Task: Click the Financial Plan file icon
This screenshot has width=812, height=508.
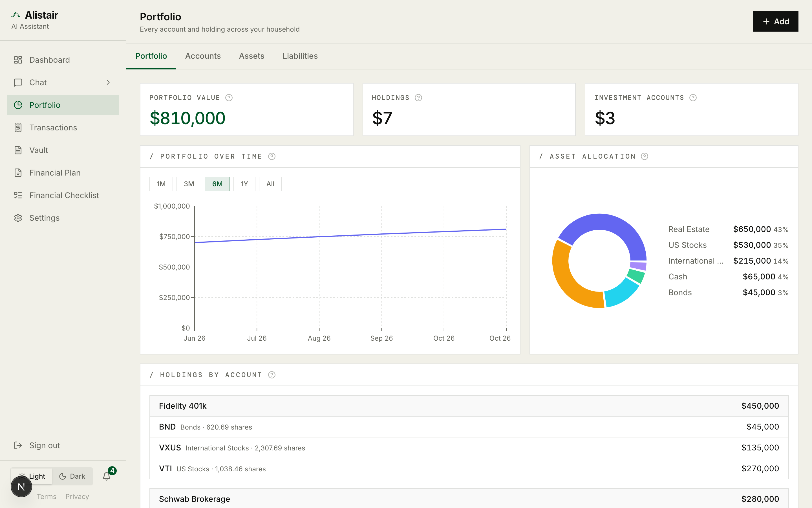Action: [18, 173]
